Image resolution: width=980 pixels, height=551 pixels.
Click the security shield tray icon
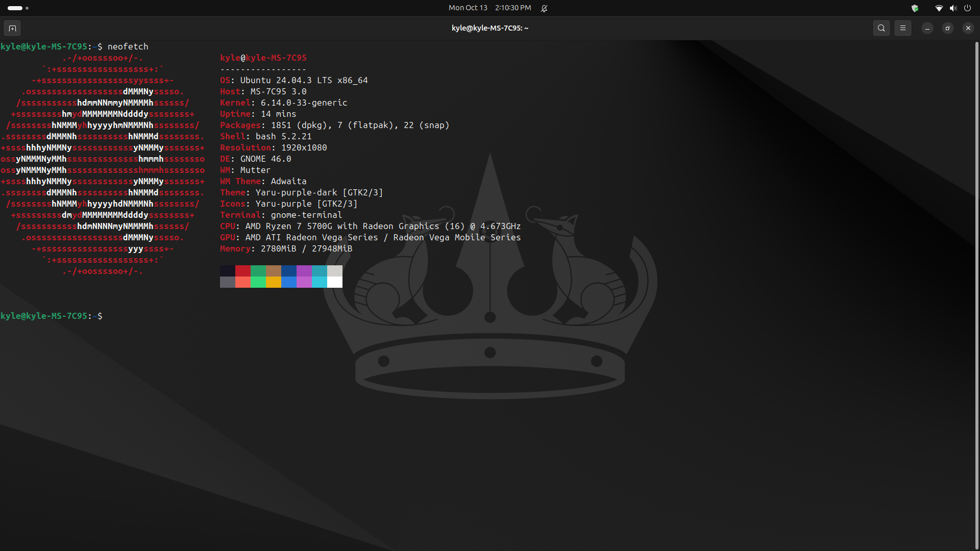pos(915,8)
